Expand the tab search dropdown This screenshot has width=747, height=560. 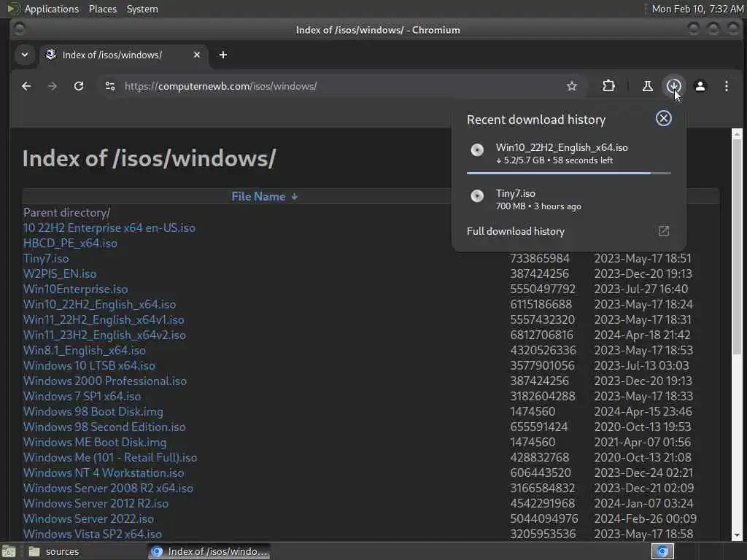(25, 55)
